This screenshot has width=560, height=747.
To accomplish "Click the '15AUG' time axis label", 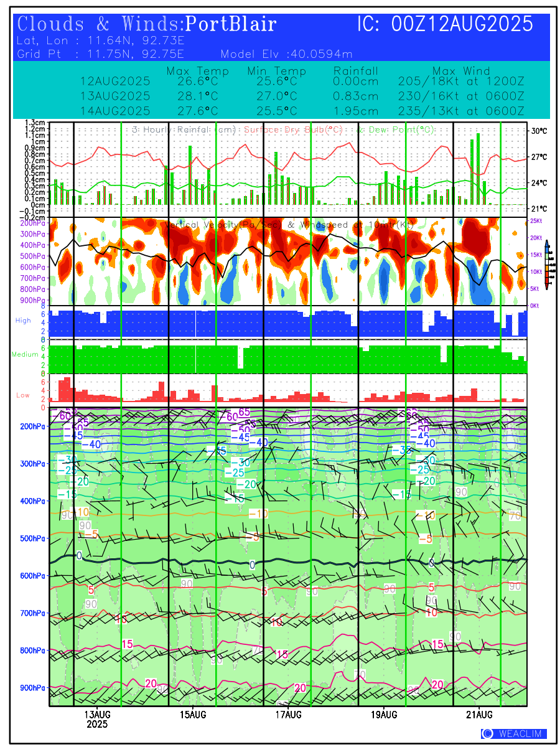I will coord(193,714).
